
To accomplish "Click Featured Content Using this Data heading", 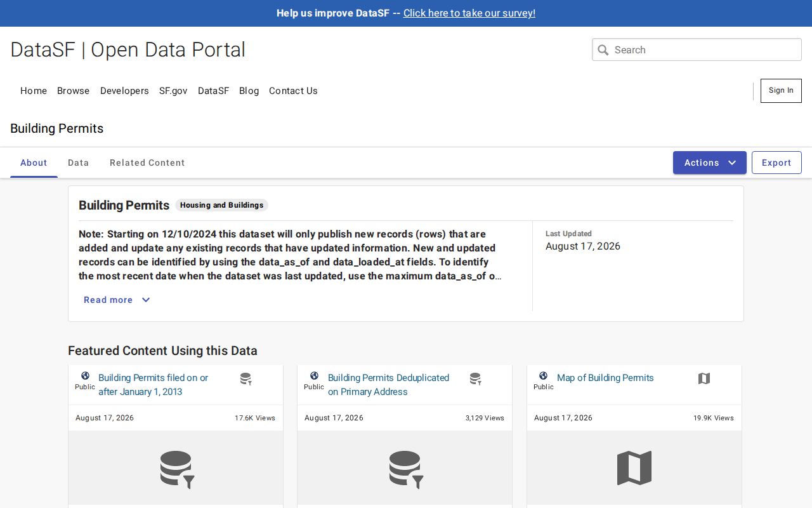I will (x=162, y=351).
